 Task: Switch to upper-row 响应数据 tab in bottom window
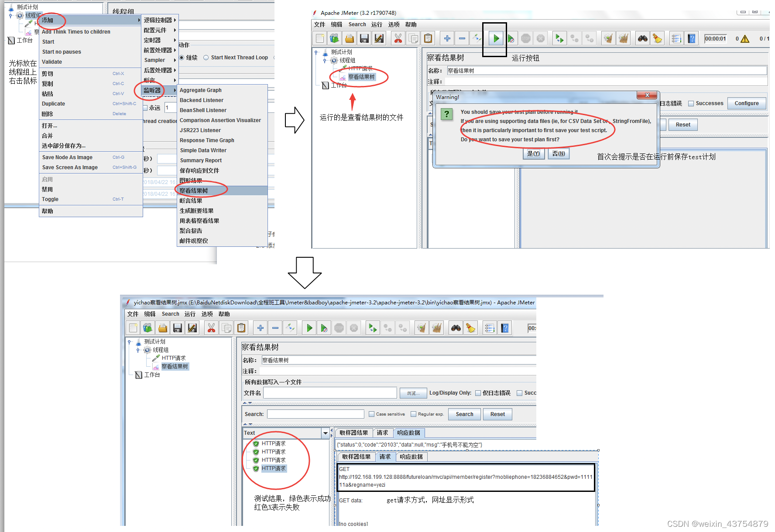[x=408, y=433]
